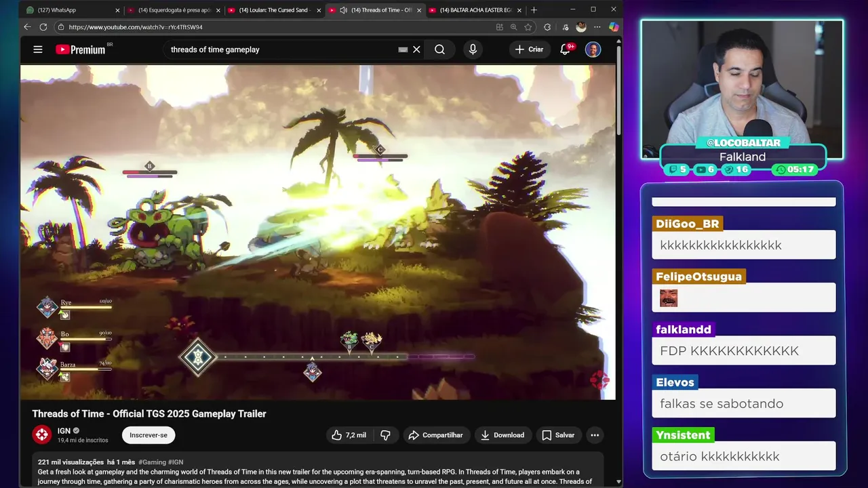Like the video with 7,2 mil

pyautogui.click(x=349, y=435)
